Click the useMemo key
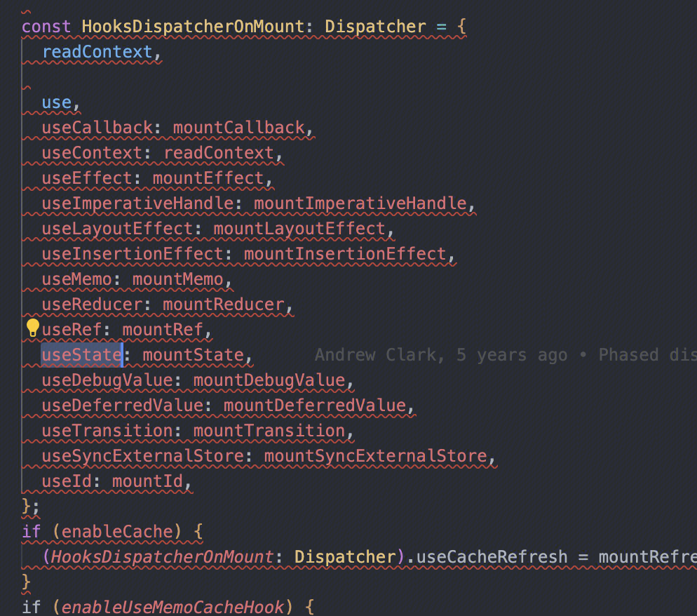Image resolution: width=697 pixels, height=616 pixels. 76,279
